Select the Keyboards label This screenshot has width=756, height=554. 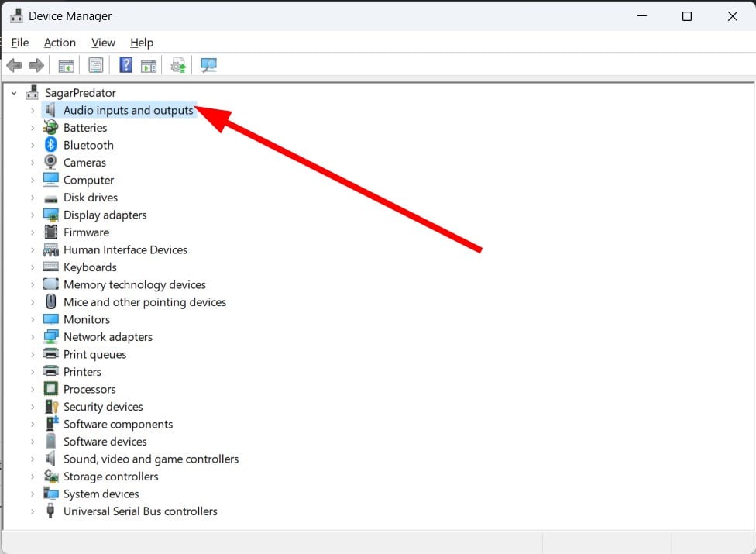pyautogui.click(x=90, y=267)
